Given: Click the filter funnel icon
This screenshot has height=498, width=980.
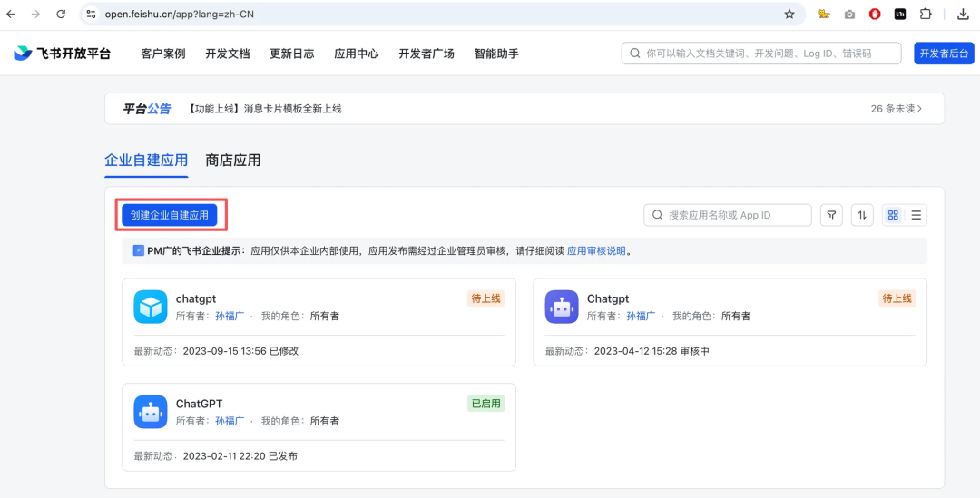Looking at the screenshot, I should coord(831,215).
